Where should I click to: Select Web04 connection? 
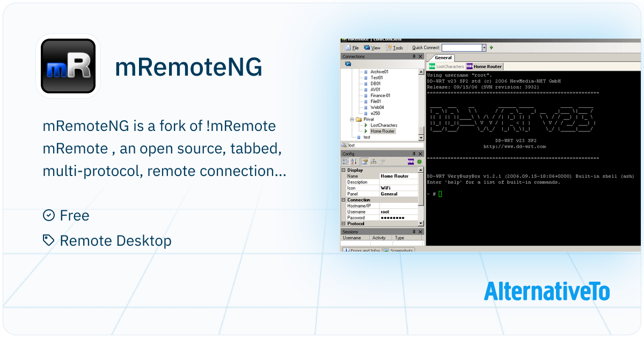coord(377,107)
